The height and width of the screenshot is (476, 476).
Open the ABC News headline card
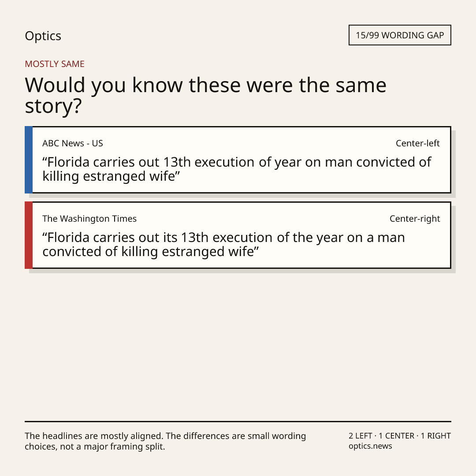click(x=238, y=160)
